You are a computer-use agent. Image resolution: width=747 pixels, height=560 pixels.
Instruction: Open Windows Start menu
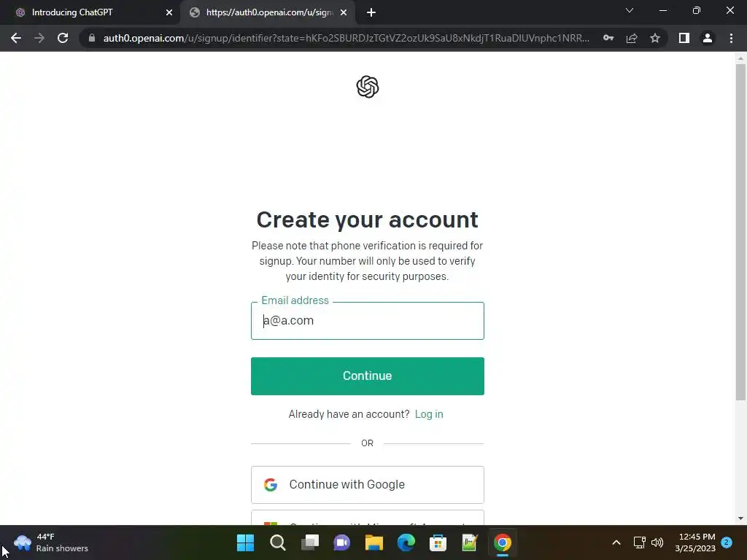245,542
